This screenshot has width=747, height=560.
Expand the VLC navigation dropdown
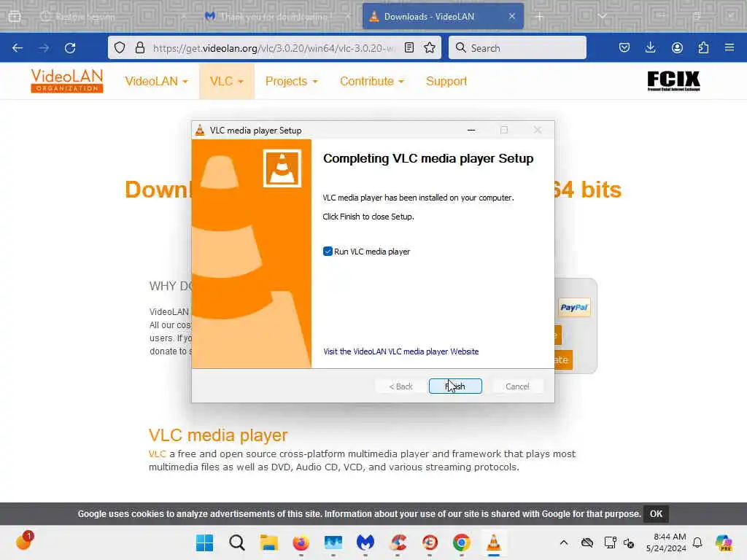[x=227, y=82]
